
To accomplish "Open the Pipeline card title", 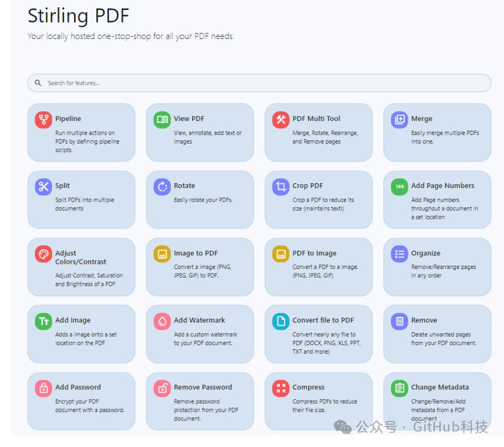I will tap(68, 119).
